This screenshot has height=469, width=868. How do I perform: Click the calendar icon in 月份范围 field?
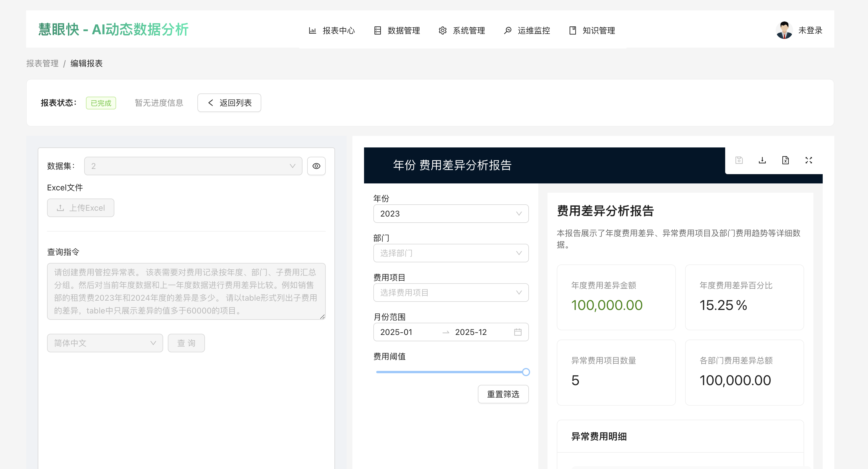[x=518, y=332]
